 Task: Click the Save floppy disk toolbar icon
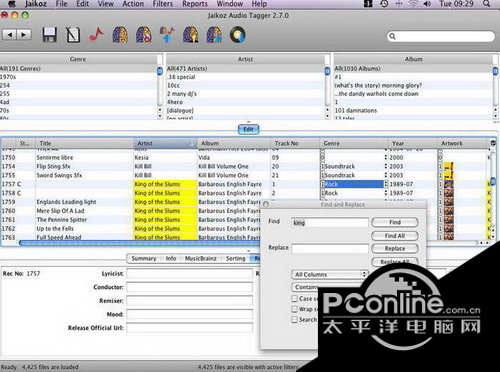coord(49,35)
